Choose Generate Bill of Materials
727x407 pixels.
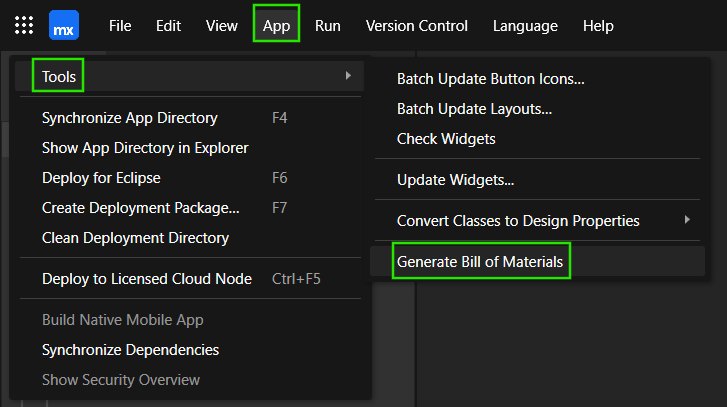(x=537, y=261)
